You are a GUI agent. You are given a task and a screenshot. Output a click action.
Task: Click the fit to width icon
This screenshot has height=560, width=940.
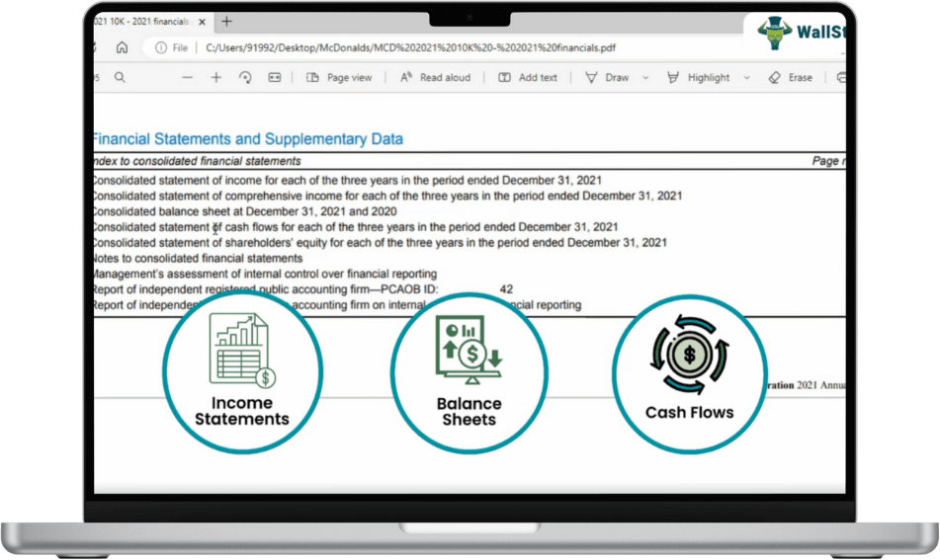275,77
